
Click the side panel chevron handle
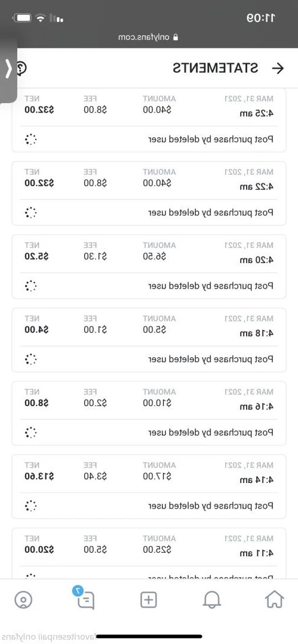pos(8,69)
